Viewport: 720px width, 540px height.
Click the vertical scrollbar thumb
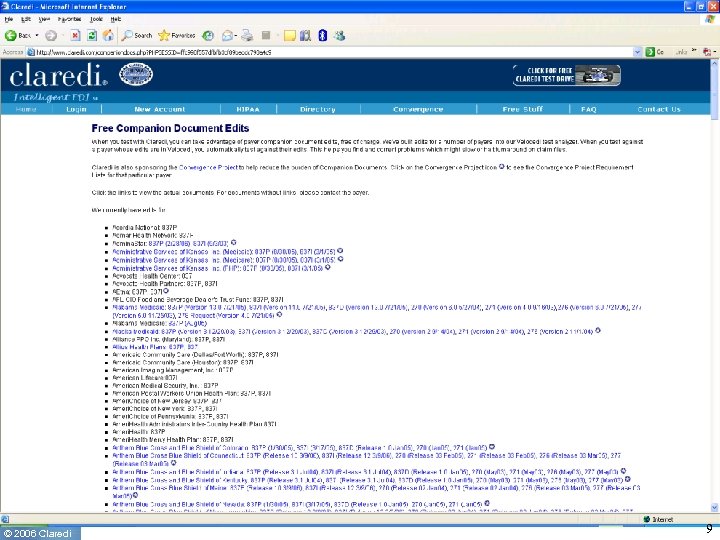[714, 92]
